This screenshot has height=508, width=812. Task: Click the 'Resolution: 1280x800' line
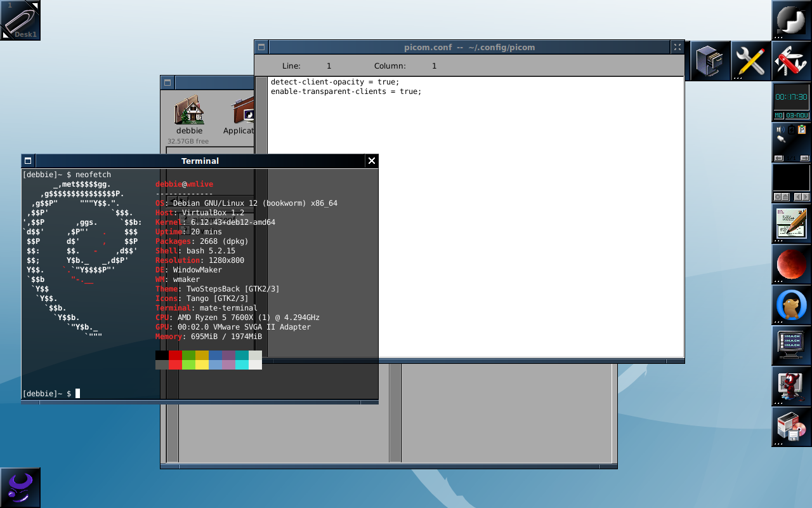click(200, 260)
